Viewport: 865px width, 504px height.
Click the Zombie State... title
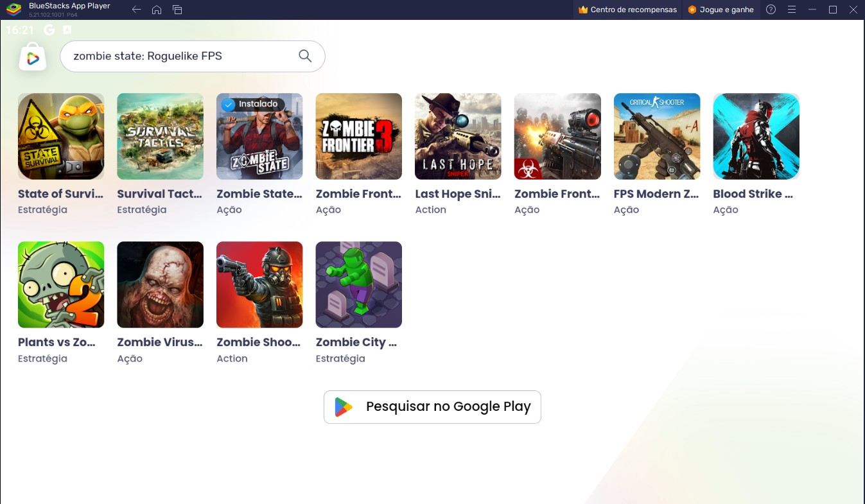[259, 194]
